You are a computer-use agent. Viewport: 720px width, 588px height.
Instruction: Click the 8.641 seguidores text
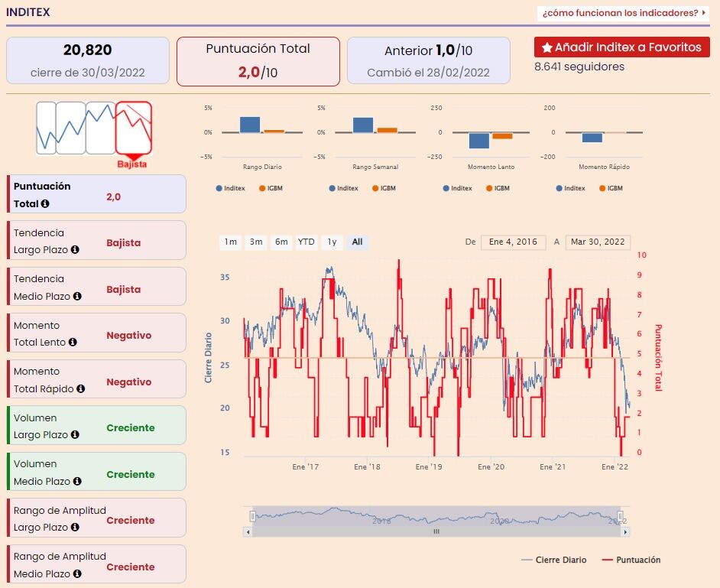click(x=579, y=67)
